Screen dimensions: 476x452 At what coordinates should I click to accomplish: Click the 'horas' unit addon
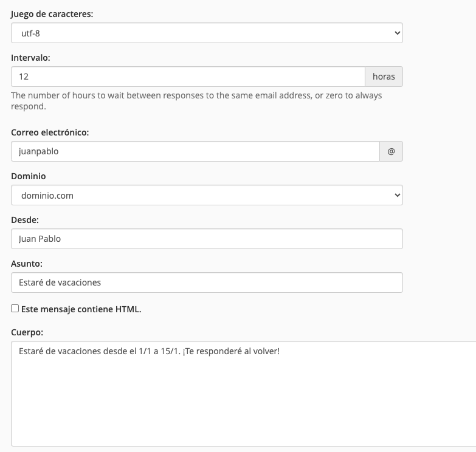pyautogui.click(x=384, y=77)
